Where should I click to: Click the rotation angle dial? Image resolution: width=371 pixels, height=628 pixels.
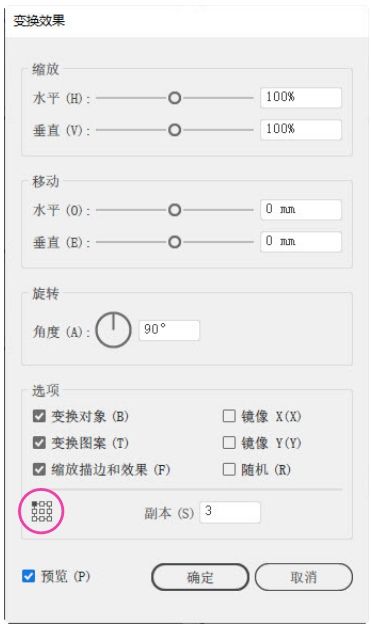coord(113,330)
